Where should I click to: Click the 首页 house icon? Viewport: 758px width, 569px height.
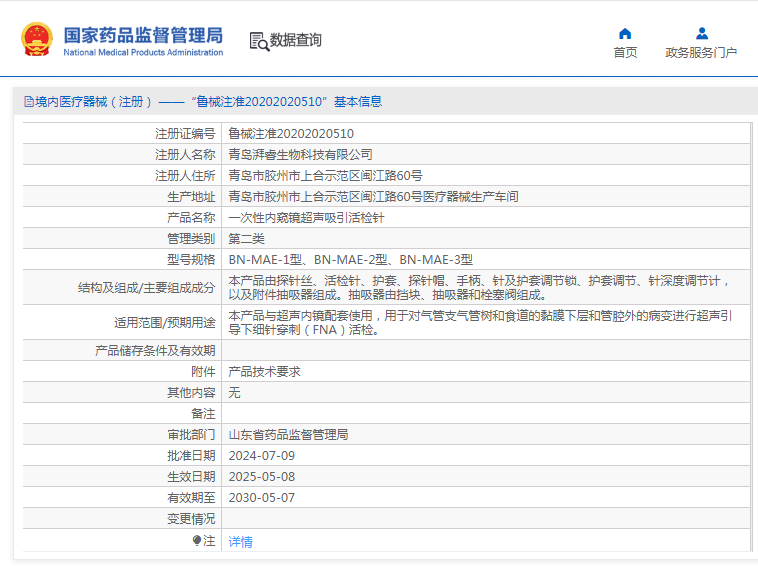pyautogui.click(x=625, y=33)
